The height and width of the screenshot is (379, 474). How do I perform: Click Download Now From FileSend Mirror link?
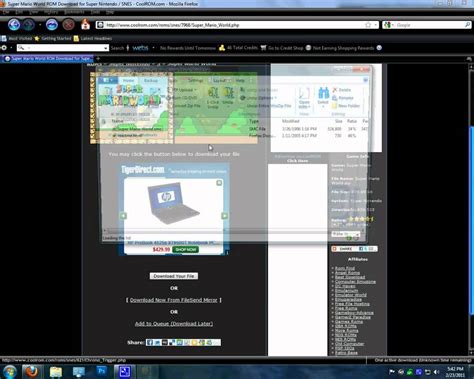click(174, 300)
